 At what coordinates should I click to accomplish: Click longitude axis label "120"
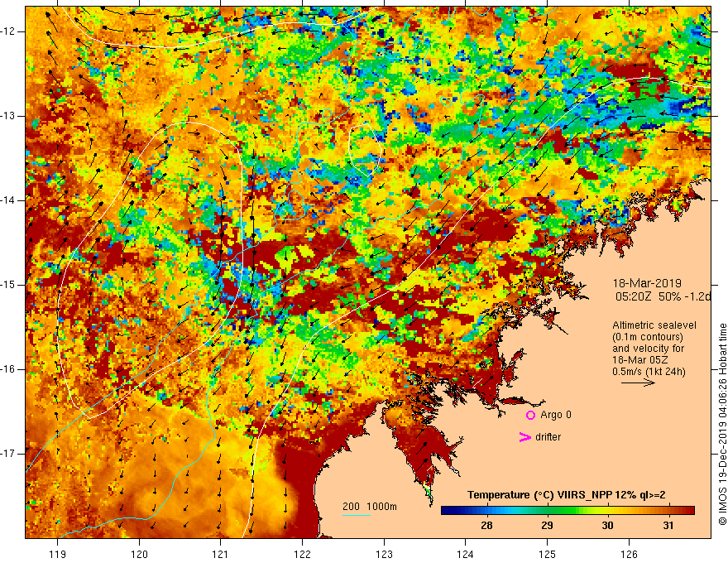pyautogui.click(x=139, y=554)
